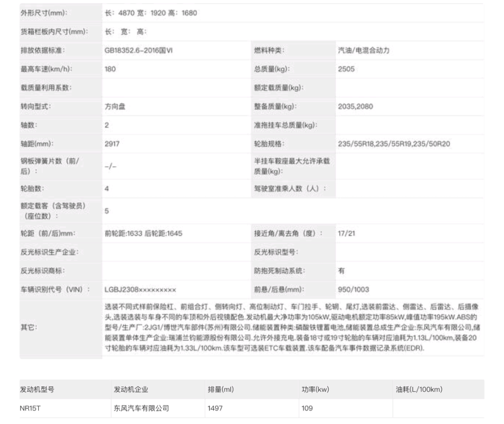Viewport: 504px width, 424px height.
Task: Select the engine model NR15T cell
Action: [30, 407]
